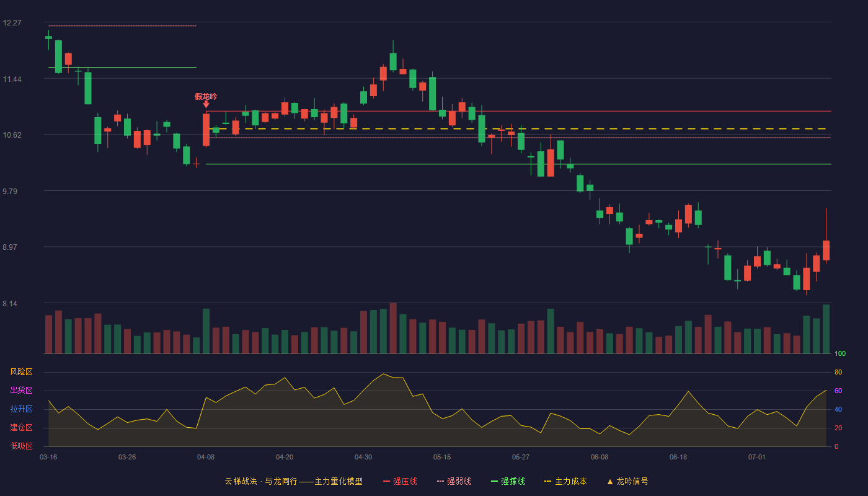Click the pink dotted icon beside 强弱线

440,481
